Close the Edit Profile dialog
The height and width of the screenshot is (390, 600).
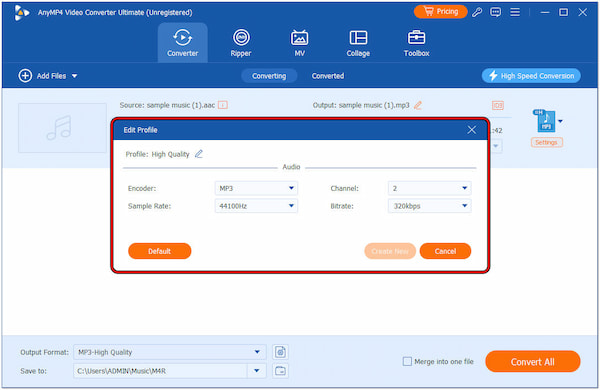pyautogui.click(x=472, y=130)
